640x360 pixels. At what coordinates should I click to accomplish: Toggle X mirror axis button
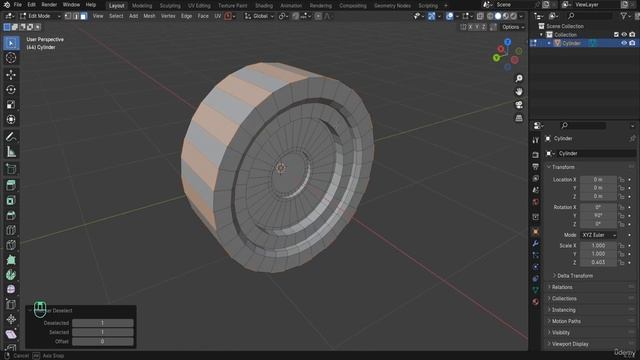pyautogui.click(x=470, y=27)
